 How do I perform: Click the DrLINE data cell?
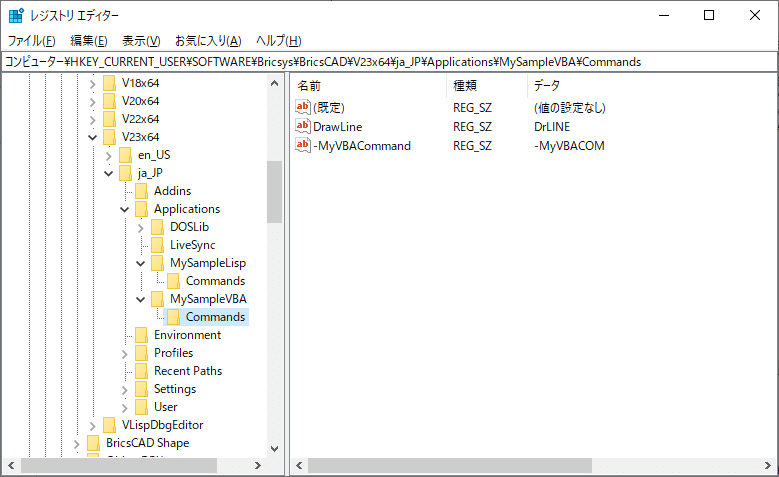click(552, 126)
